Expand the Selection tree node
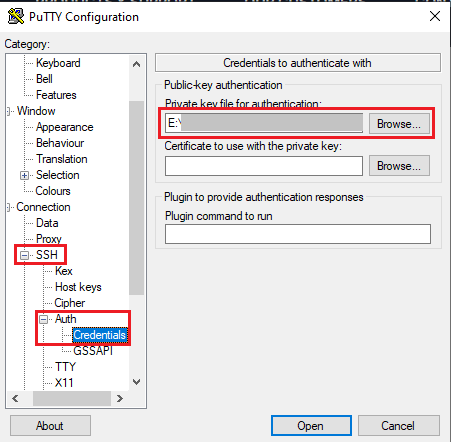 tap(24, 175)
